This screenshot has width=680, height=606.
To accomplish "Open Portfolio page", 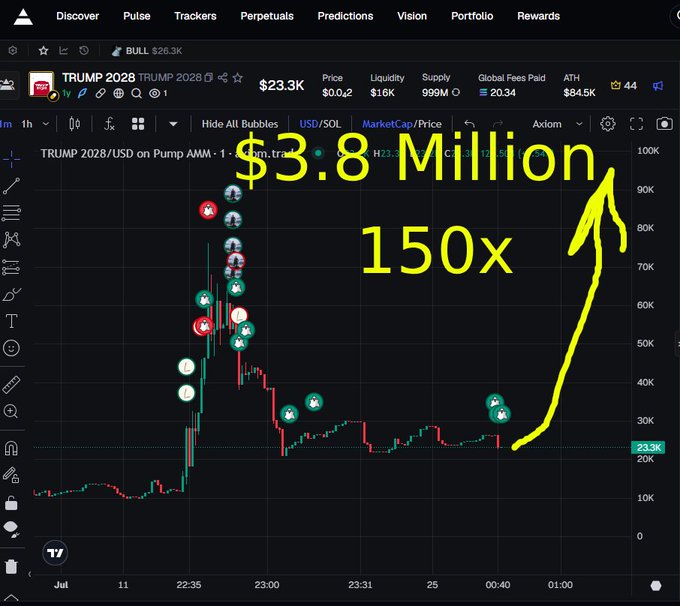I will 472,16.
